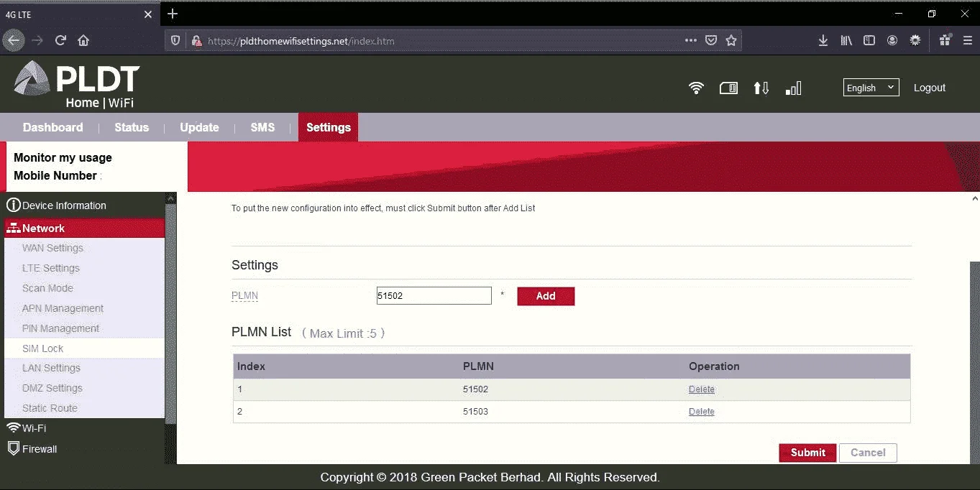The height and width of the screenshot is (490, 980).
Task: Delete PLMN 51503 entry
Action: click(x=702, y=412)
